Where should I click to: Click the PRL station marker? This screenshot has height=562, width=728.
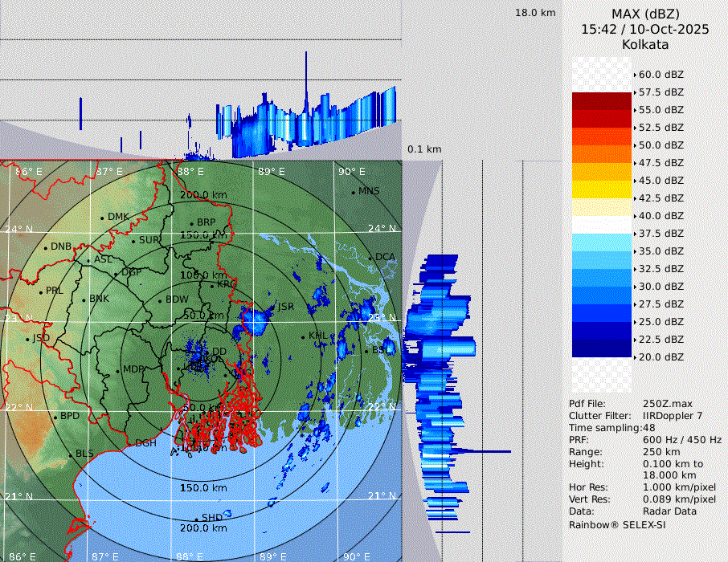pyautogui.click(x=40, y=291)
